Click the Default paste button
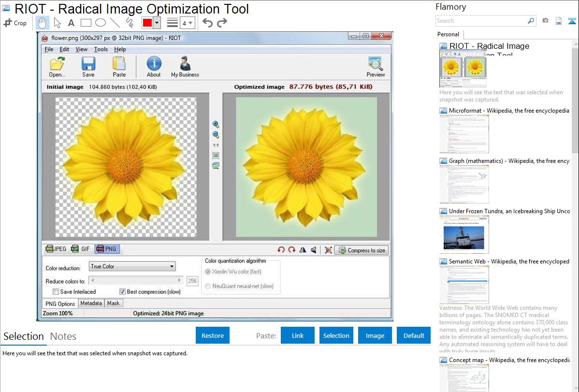This screenshot has width=579, height=392. (414, 335)
